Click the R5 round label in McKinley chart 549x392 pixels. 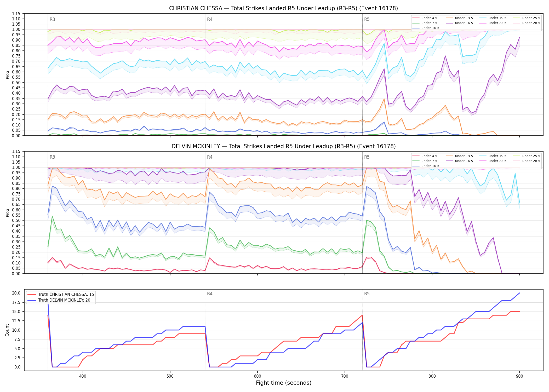click(367, 157)
